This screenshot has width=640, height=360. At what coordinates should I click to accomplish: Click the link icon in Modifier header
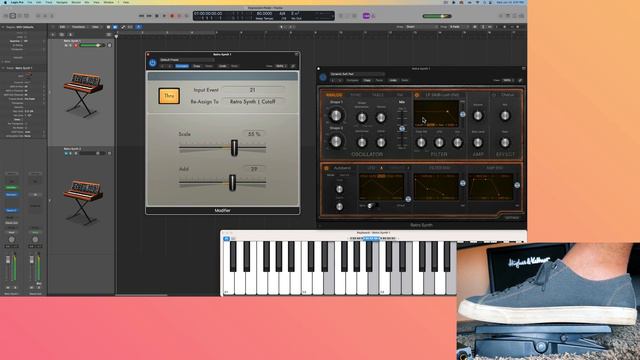click(x=293, y=66)
